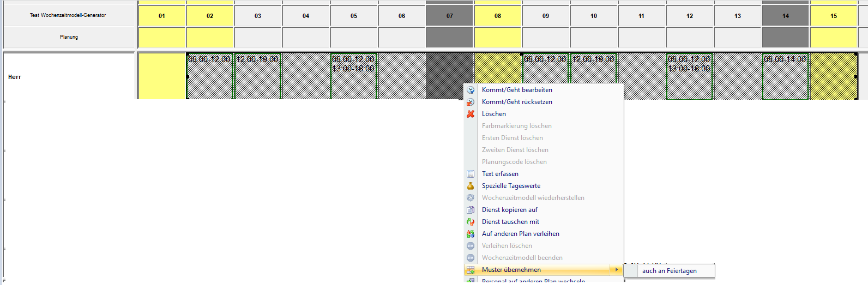Click the Spezielle Tageswerte money bag icon
The width and height of the screenshot is (868, 285).
point(471,186)
